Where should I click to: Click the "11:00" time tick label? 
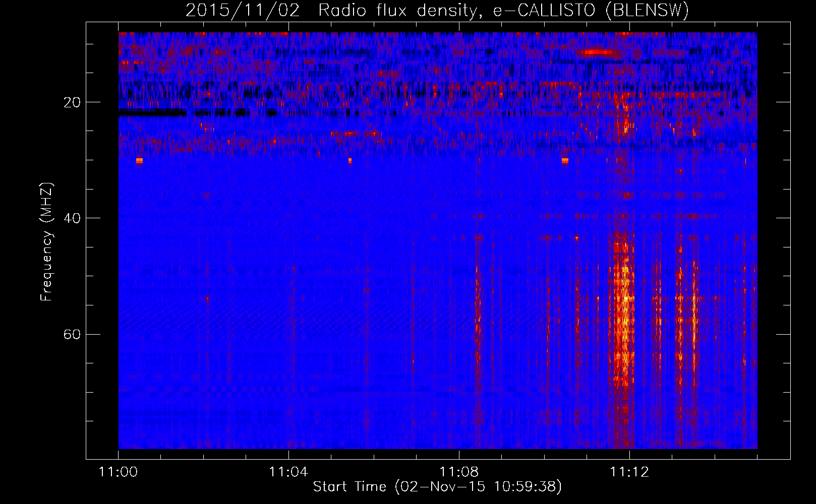118,472
